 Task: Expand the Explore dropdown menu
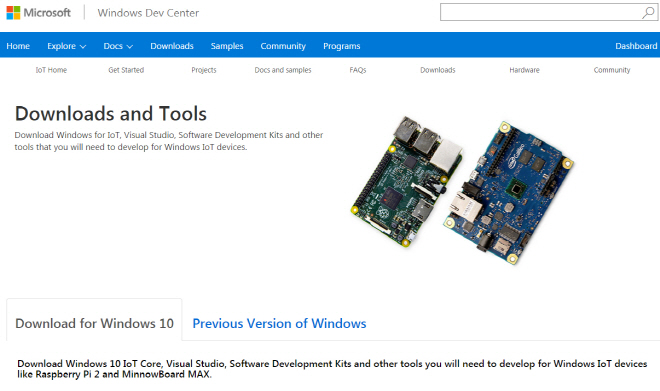pos(67,46)
